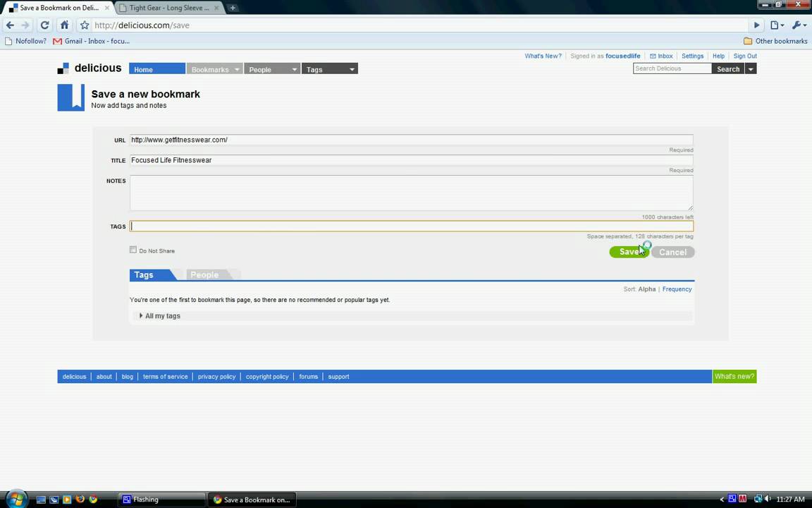Open a new tab with plus button

[233, 8]
